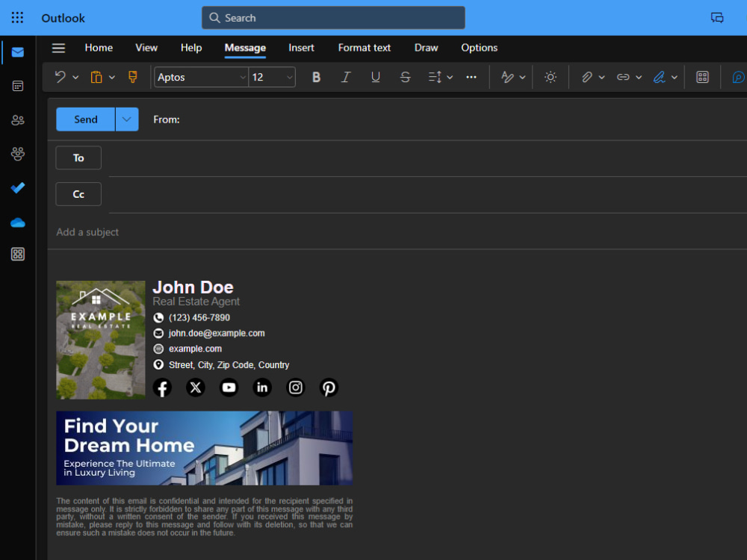Switch to the Format text tab
747x560 pixels.
pyautogui.click(x=365, y=48)
